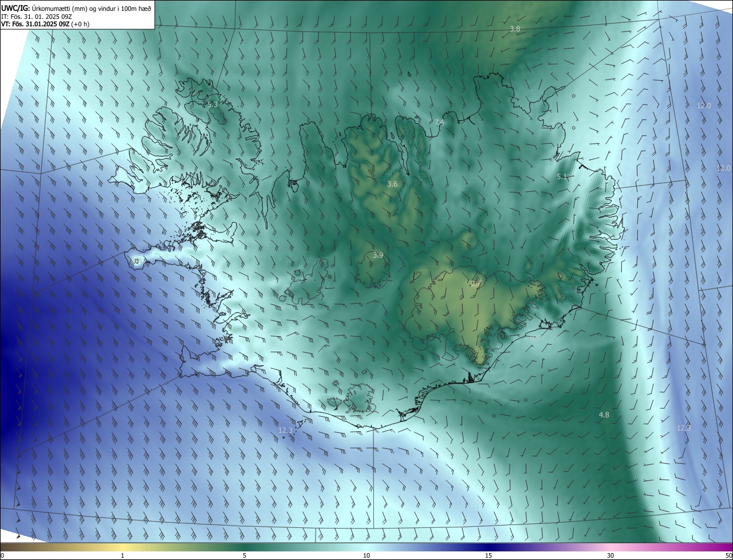Click the "1" tick on the color scale
This screenshot has height=560, width=733.
pyautogui.click(x=123, y=556)
